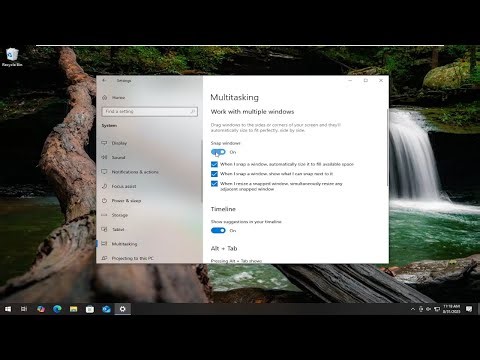Open the Action Center notification icon

coord(469,309)
